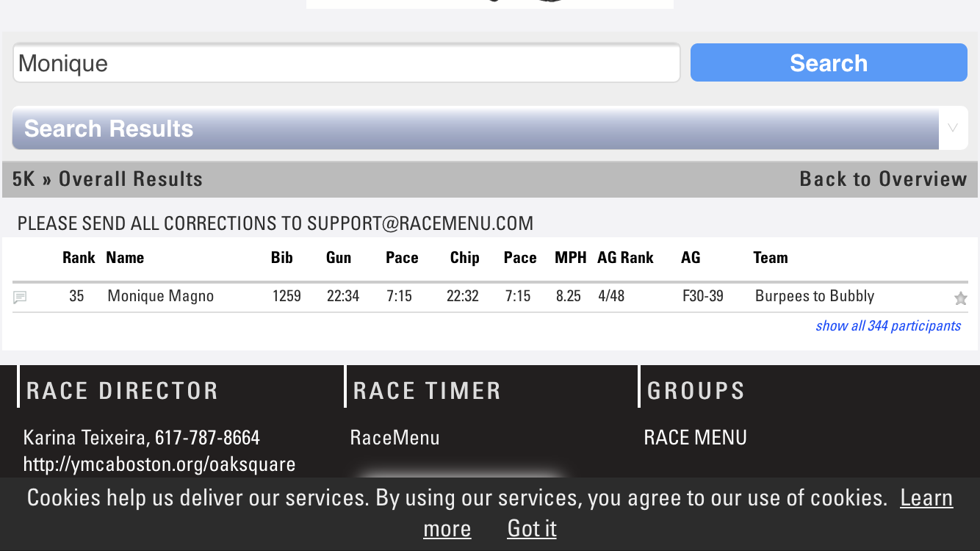Sort results by Rank column header
Viewport: 980px width, 551px height.
click(x=79, y=258)
